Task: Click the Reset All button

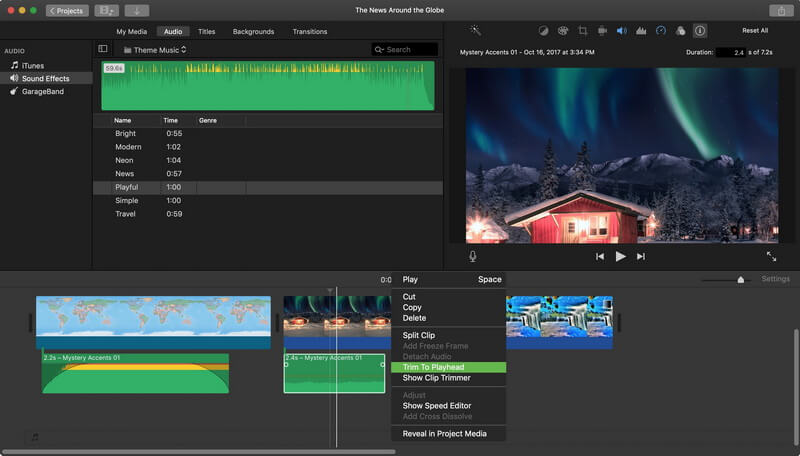Action: pyautogui.click(x=755, y=31)
